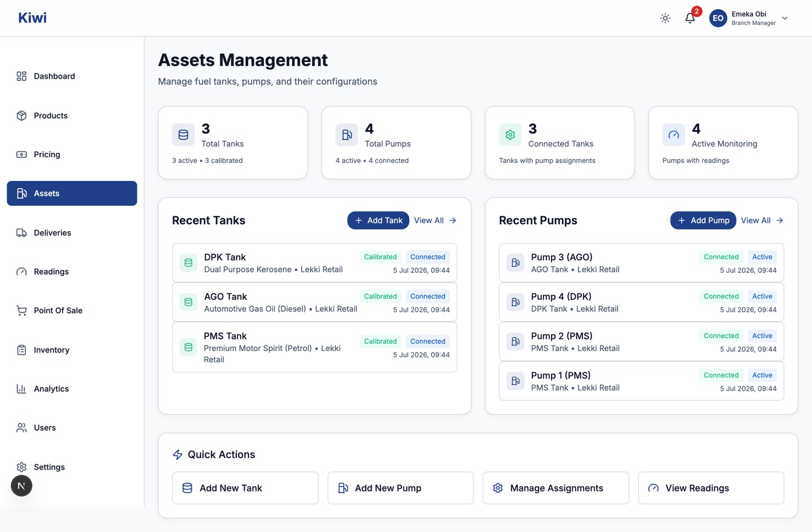Click the Pump 1 (PMS) fuel icon
The width and height of the screenshot is (812, 532).
tap(515, 381)
